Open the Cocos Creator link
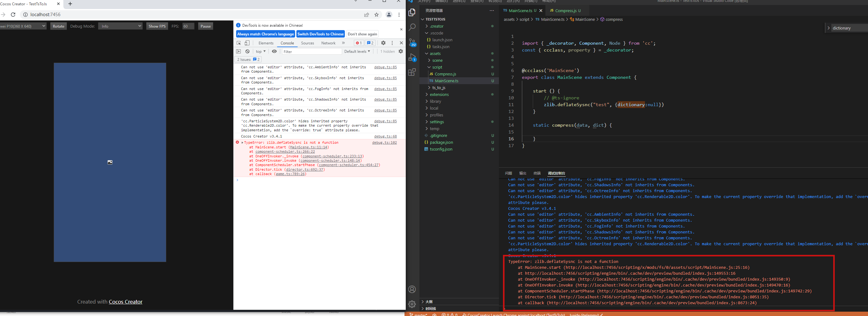 (x=125, y=302)
